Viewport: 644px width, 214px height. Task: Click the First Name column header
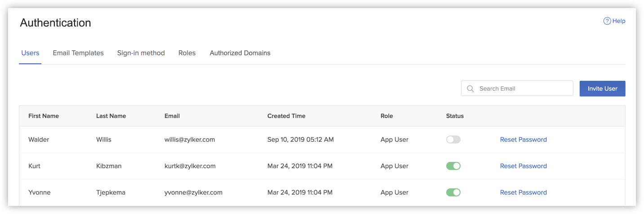44,116
